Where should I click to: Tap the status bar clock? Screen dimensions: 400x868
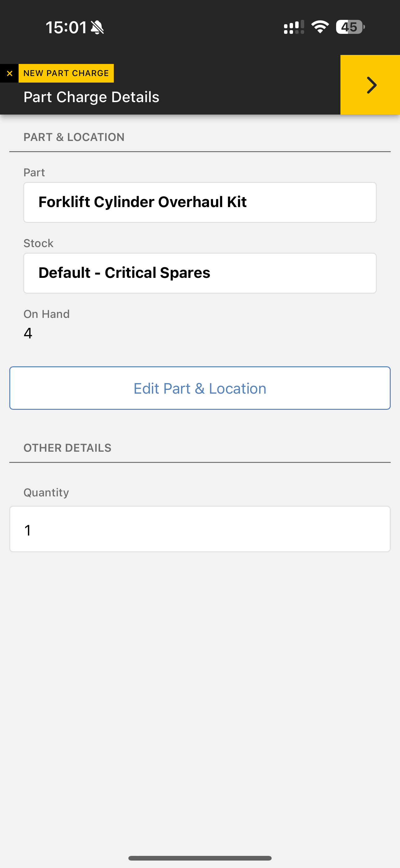(66, 27)
